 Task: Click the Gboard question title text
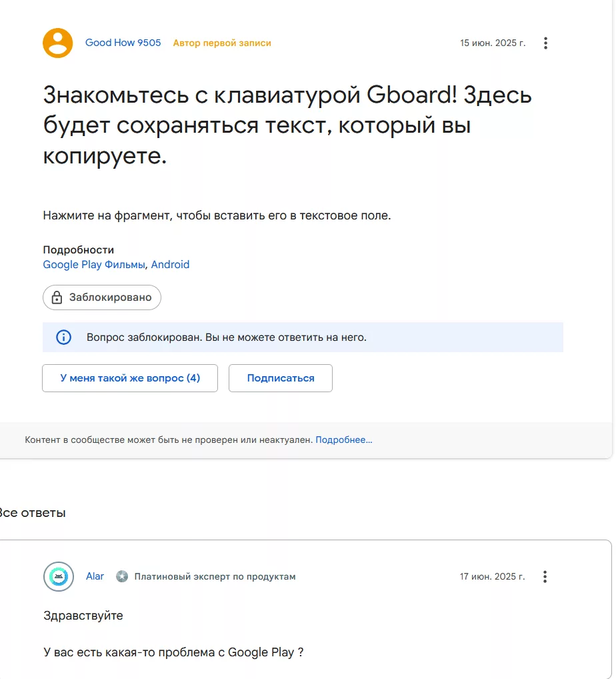click(287, 125)
